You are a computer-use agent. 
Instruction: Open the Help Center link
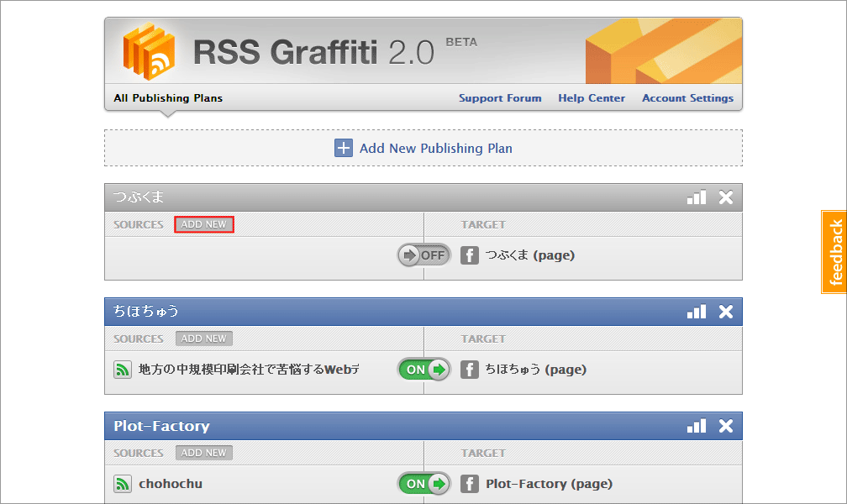(592, 98)
